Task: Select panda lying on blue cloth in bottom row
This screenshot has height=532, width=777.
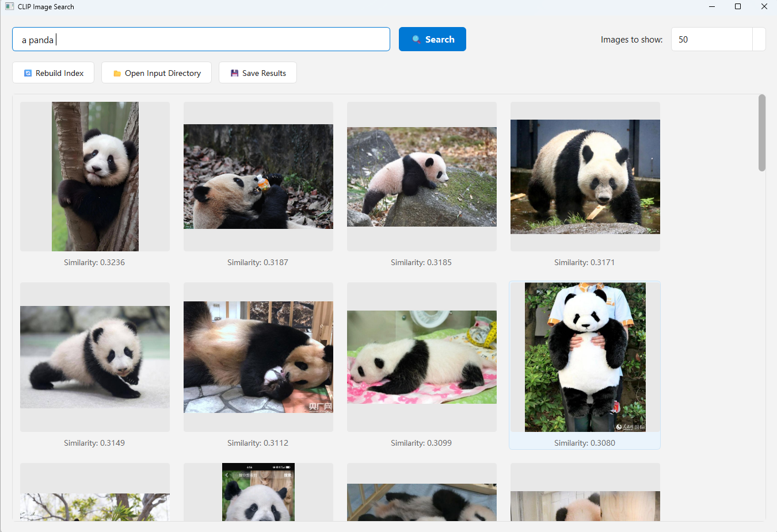Action: coord(422,492)
